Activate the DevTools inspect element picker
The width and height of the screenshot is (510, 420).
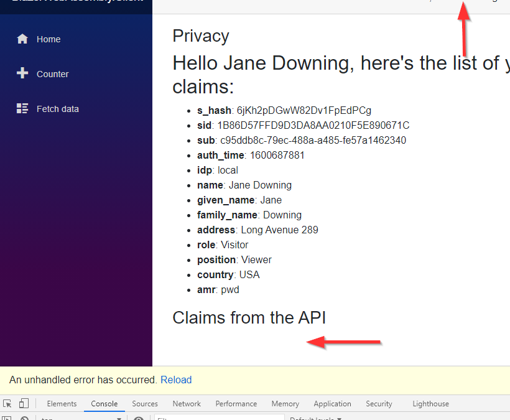coord(7,404)
